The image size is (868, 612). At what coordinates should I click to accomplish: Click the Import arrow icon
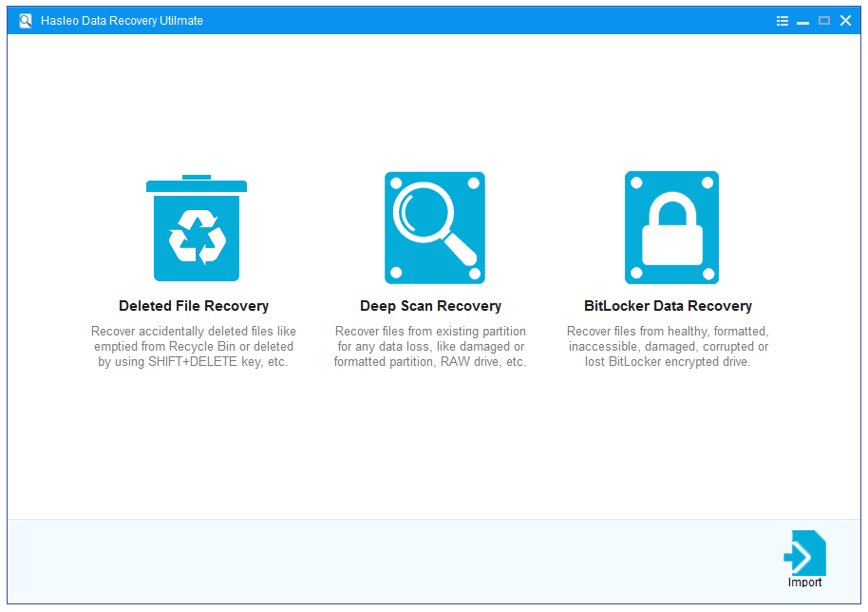pos(805,553)
